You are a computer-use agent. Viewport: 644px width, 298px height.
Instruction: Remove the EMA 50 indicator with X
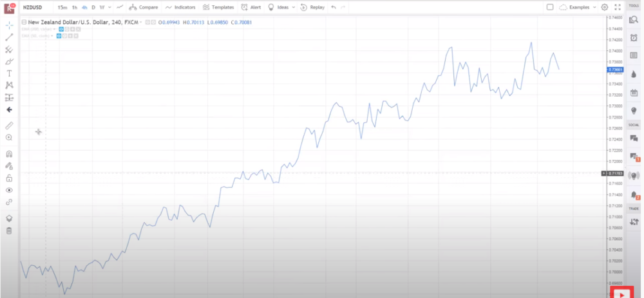tap(77, 35)
